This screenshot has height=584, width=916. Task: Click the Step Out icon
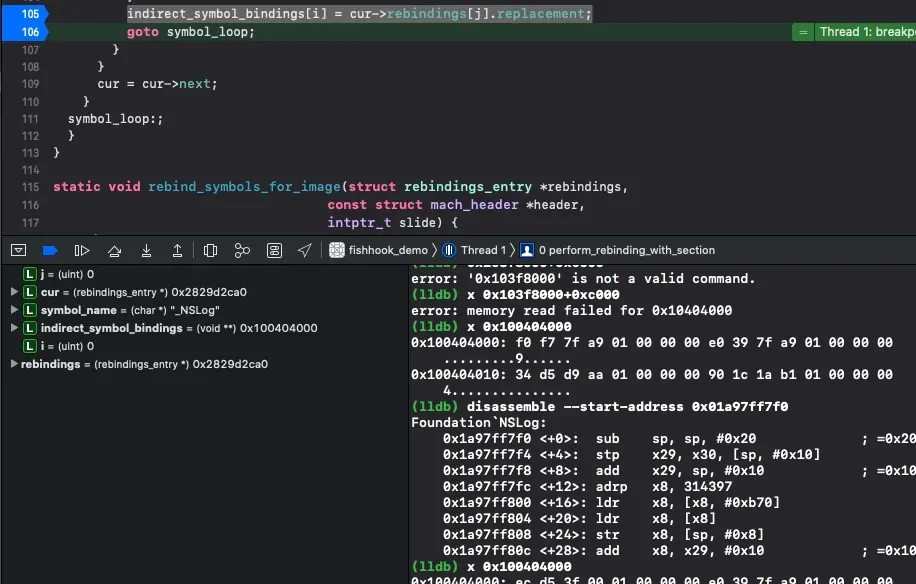pos(177,251)
